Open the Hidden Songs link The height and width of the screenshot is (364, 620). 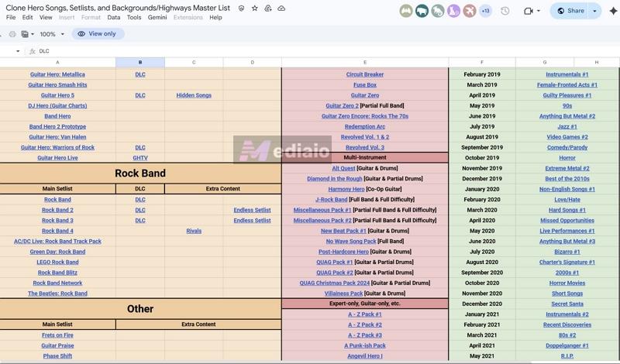click(194, 95)
